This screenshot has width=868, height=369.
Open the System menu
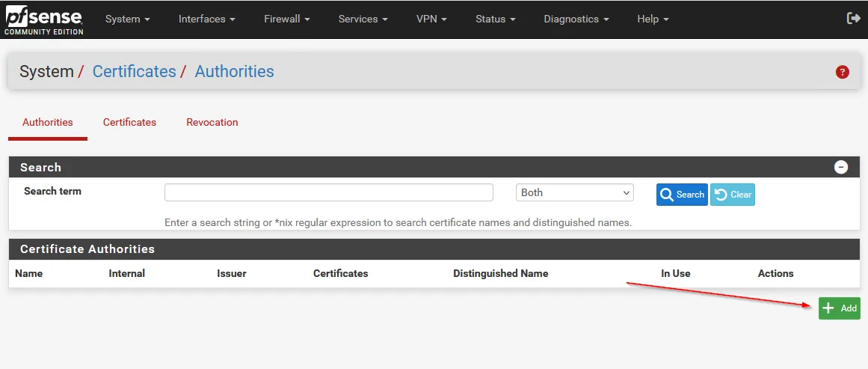click(127, 19)
